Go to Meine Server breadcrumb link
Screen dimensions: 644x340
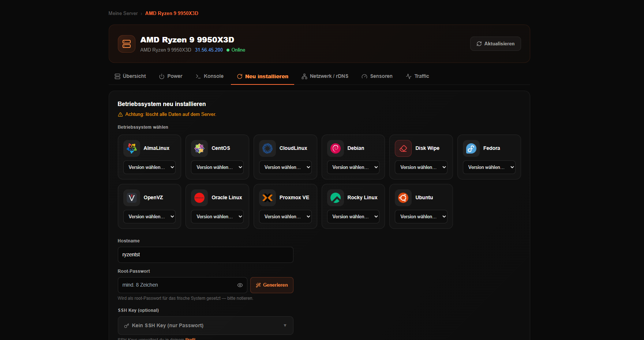pos(123,13)
